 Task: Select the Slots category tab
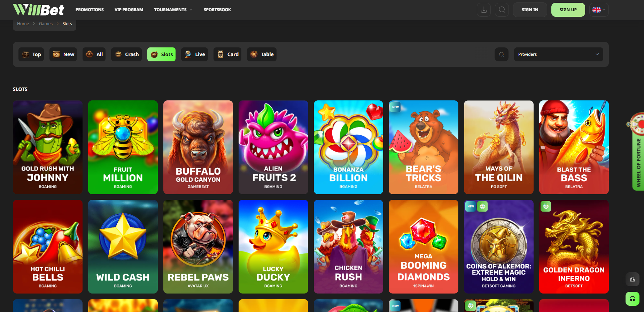tap(161, 54)
